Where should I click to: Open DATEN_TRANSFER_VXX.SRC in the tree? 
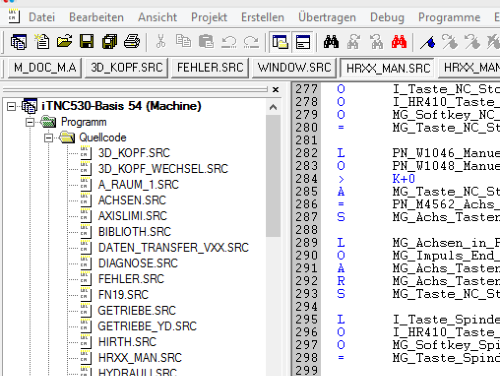tap(173, 248)
